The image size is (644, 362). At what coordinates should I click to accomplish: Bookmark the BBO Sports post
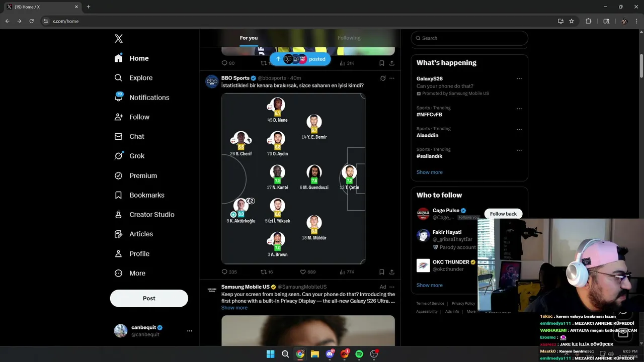[x=382, y=272]
